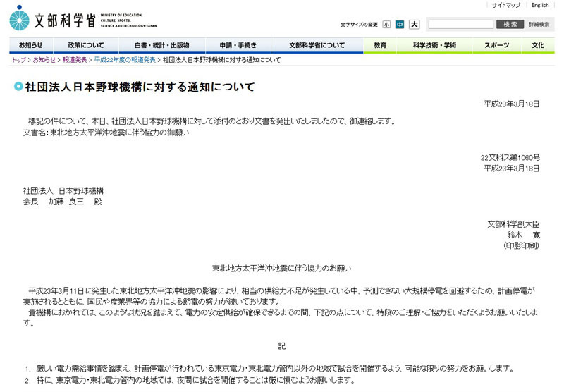
Task: Open the 科学技術・学術 tab
Action: (x=434, y=45)
